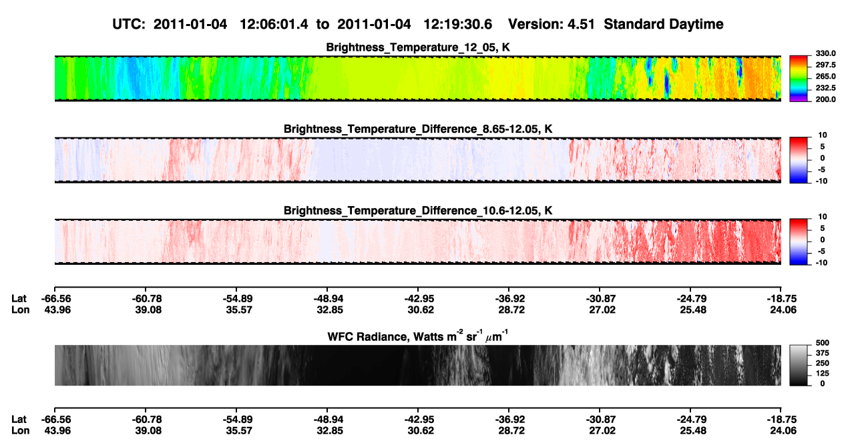Click the 200.0 colorbar minimum label
The height and width of the screenshot is (445, 868).
[x=825, y=99]
